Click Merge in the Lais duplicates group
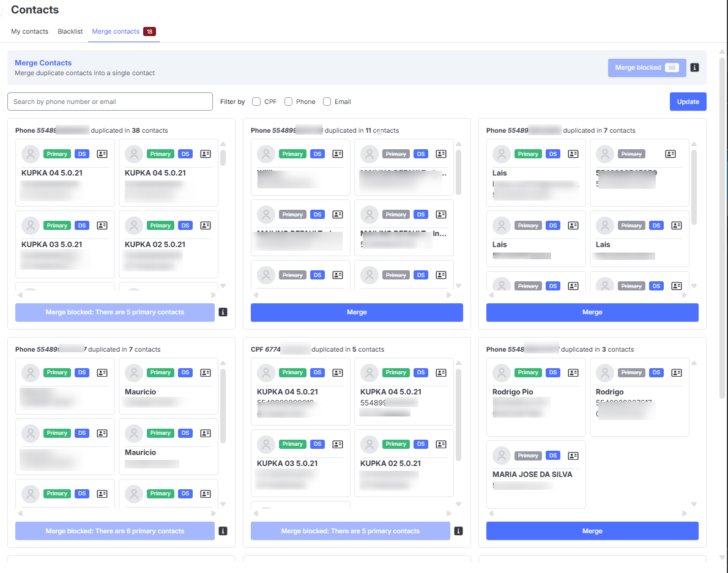 (x=592, y=312)
